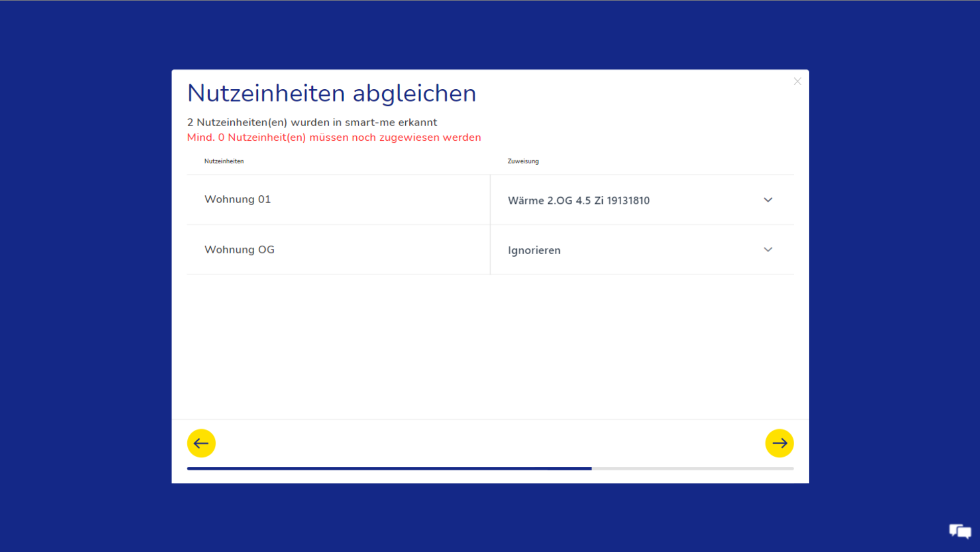The image size is (980, 552).
Task: Click the empty area below the table
Action: (x=490, y=347)
